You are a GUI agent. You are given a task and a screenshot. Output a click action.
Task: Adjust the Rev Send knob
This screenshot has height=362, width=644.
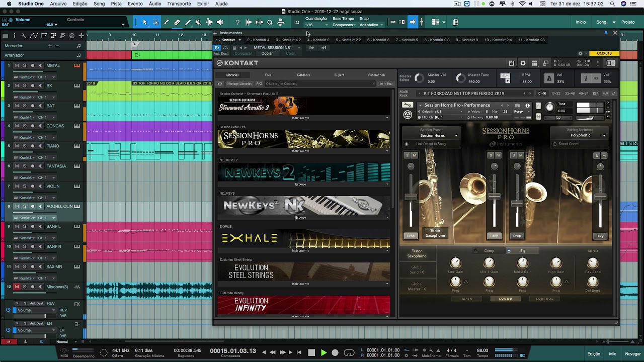click(593, 262)
